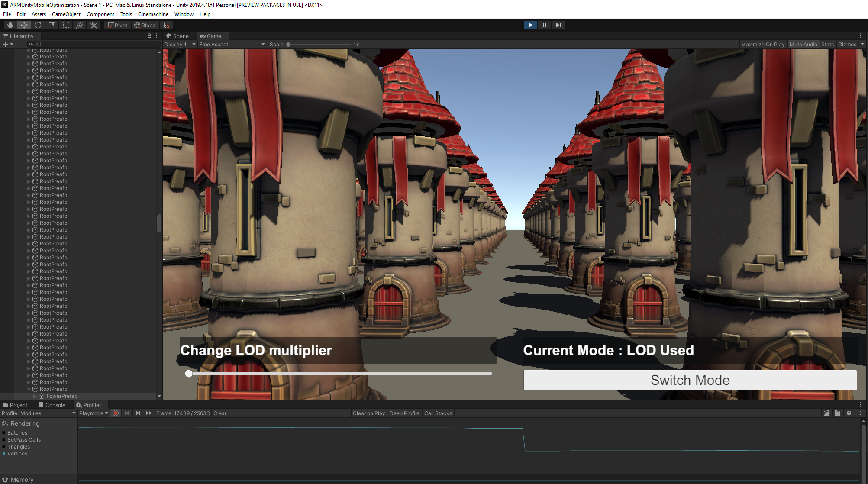Switch to the Console tab
Image resolution: width=868 pixels, height=484 pixels.
tap(52, 405)
